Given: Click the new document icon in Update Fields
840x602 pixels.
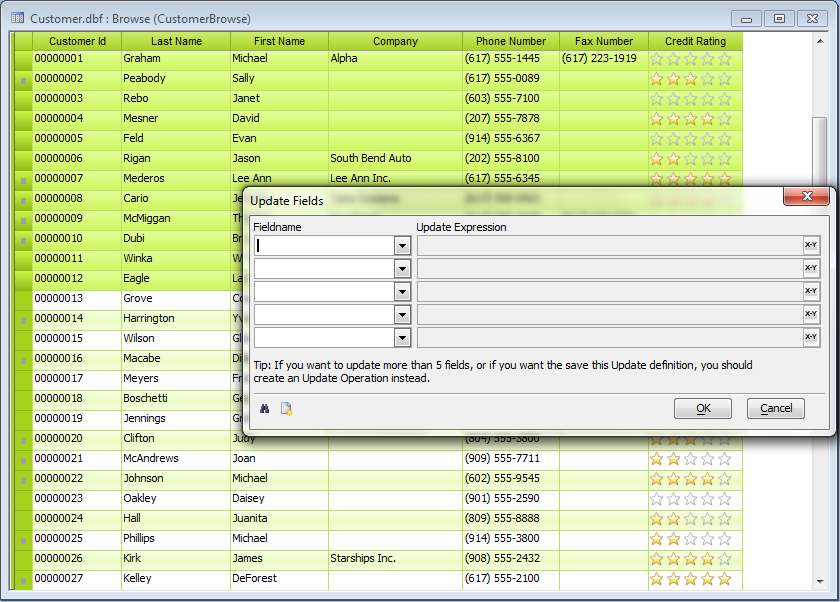Looking at the screenshot, I should pos(287,409).
